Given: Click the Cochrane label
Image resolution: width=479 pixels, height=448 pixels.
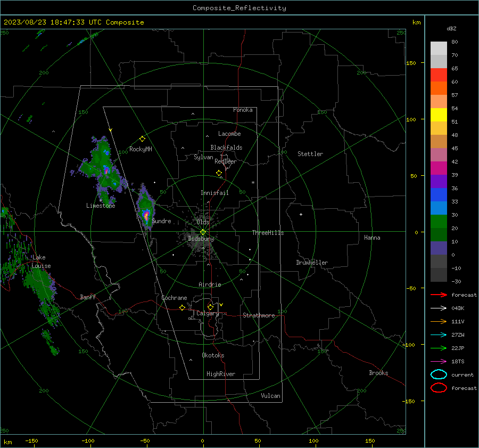Looking at the screenshot, I should click(x=174, y=298).
